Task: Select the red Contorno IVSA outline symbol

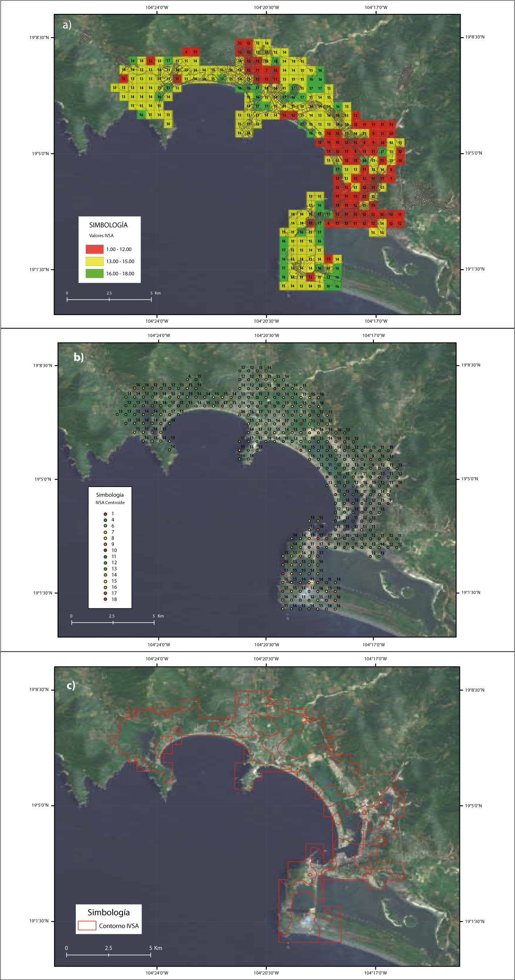Action: (x=87, y=926)
